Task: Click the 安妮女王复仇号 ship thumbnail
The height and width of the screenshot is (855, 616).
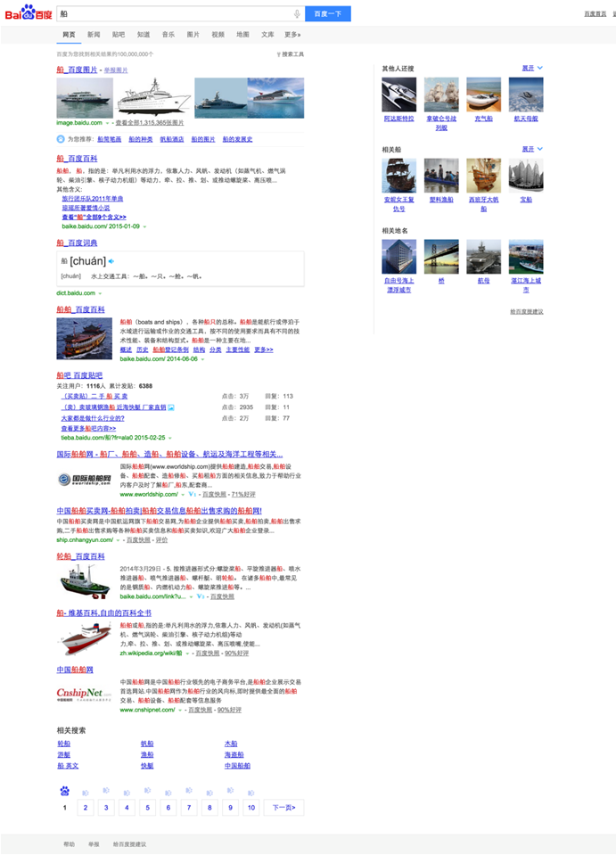Action: [399, 176]
